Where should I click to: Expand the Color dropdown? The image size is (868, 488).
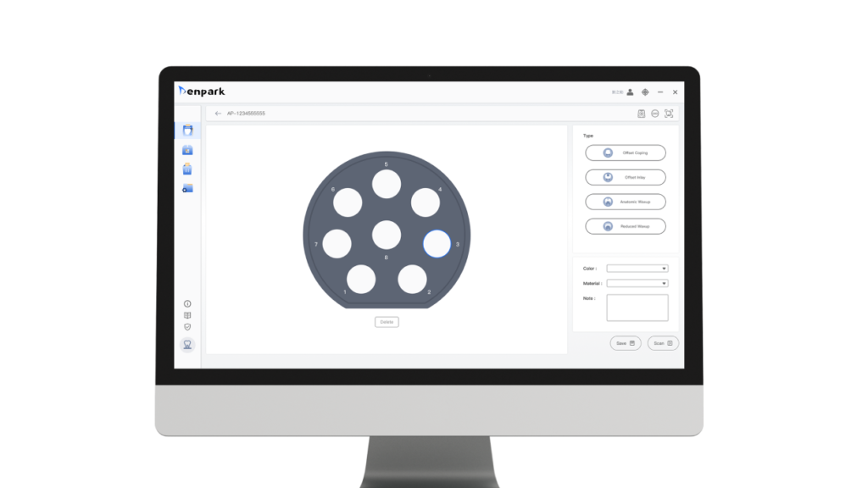(637, 269)
